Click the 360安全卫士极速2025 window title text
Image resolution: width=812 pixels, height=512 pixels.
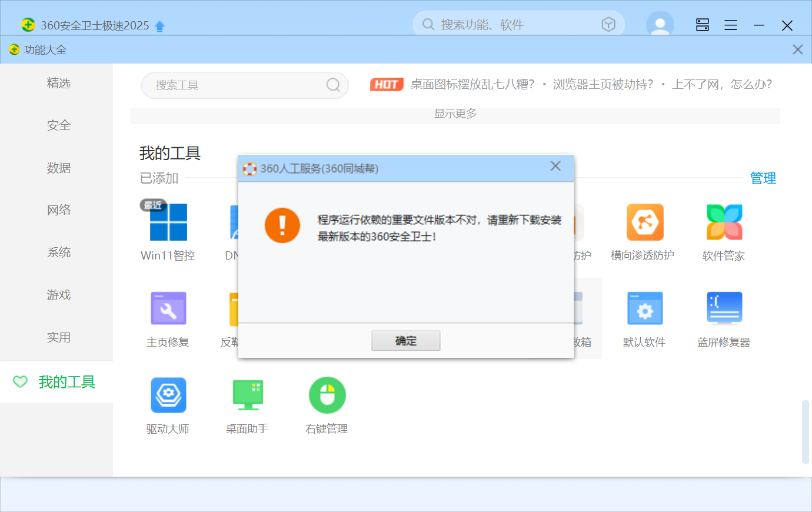95,25
